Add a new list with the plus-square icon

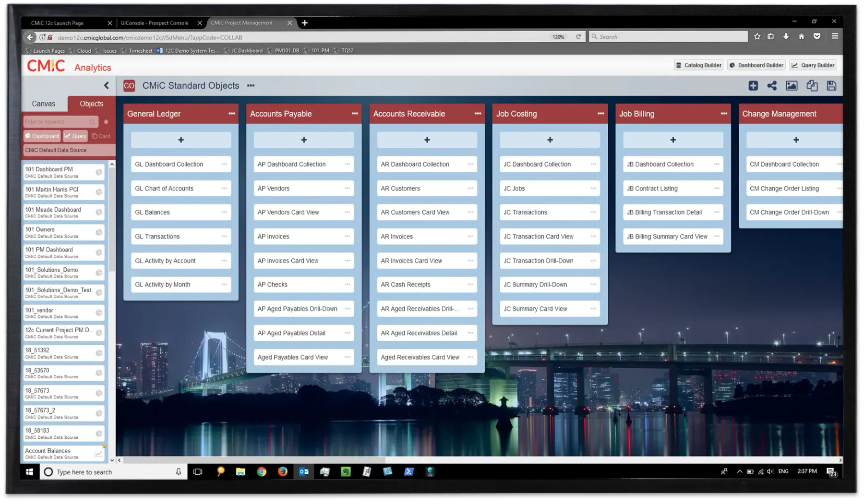[x=753, y=86]
